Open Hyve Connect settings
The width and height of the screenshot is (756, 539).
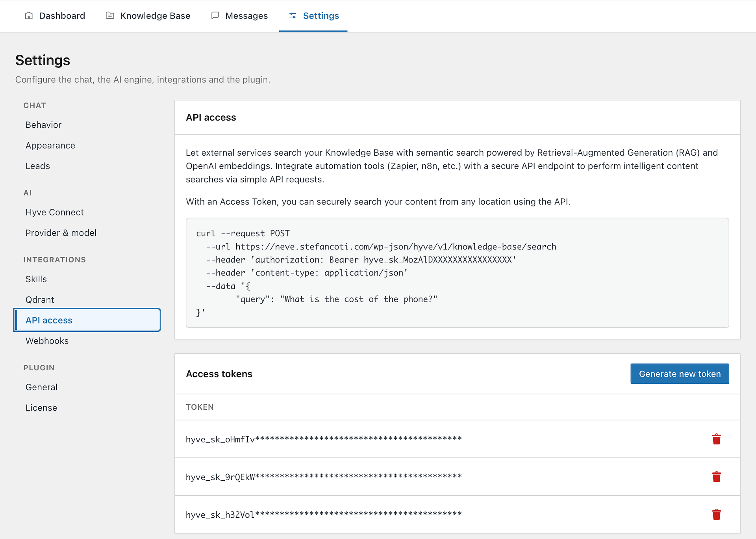87,212
